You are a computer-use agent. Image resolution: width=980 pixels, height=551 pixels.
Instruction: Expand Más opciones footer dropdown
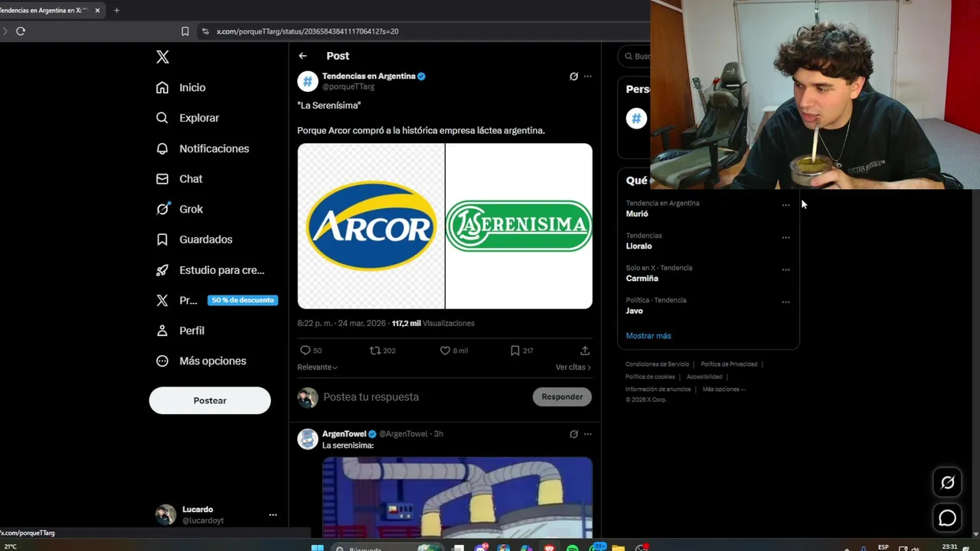point(724,389)
